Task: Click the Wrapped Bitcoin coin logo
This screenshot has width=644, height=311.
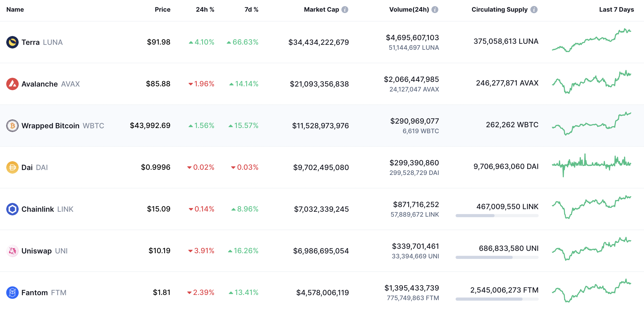Action: [x=12, y=126]
